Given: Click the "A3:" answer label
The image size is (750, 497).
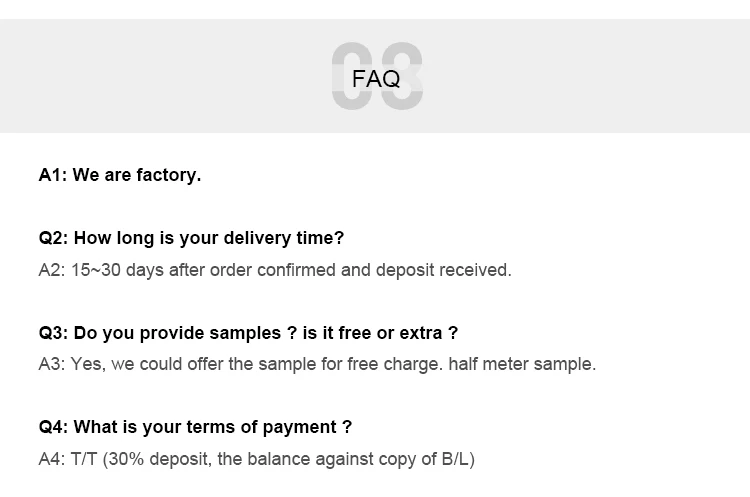Looking at the screenshot, I should click(51, 364).
